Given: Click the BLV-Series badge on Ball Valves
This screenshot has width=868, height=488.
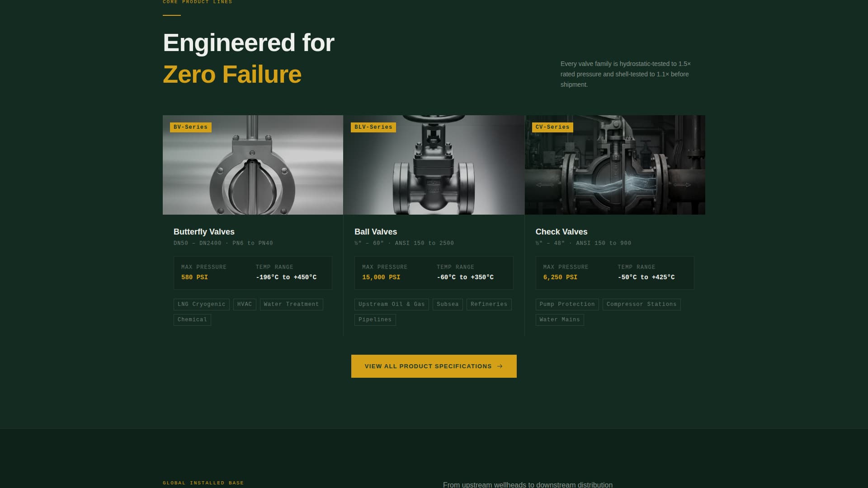Looking at the screenshot, I should click(373, 127).
